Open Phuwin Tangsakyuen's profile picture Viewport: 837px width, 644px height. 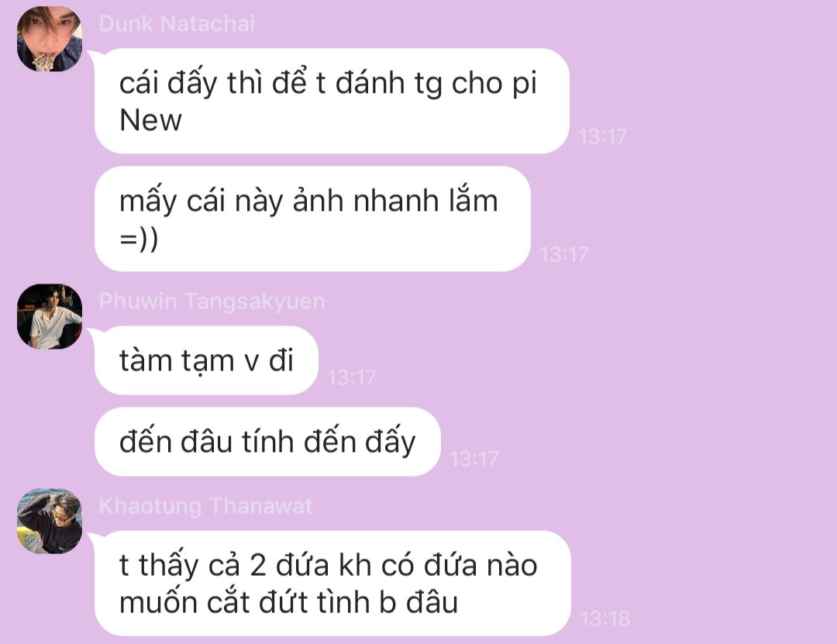point(49,316)
